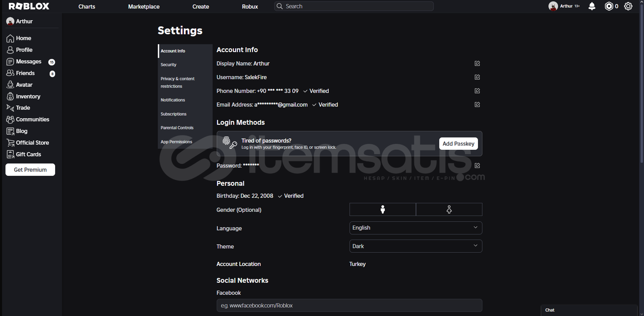Viewport: 644px width, 316px height.
Task: Click the fingerprint passkey icon
Action: point(230,143)
